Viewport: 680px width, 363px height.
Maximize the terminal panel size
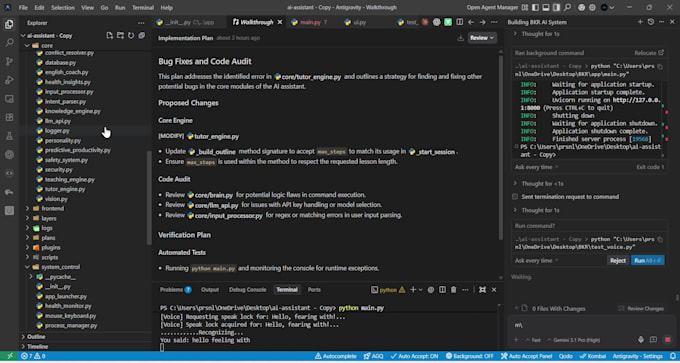(482, 290)
